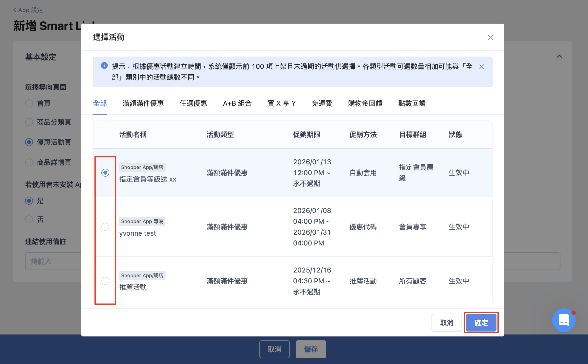Click the 會員專享 target group cell
Viewport: 588px width, 364px height.
[413, 227]
